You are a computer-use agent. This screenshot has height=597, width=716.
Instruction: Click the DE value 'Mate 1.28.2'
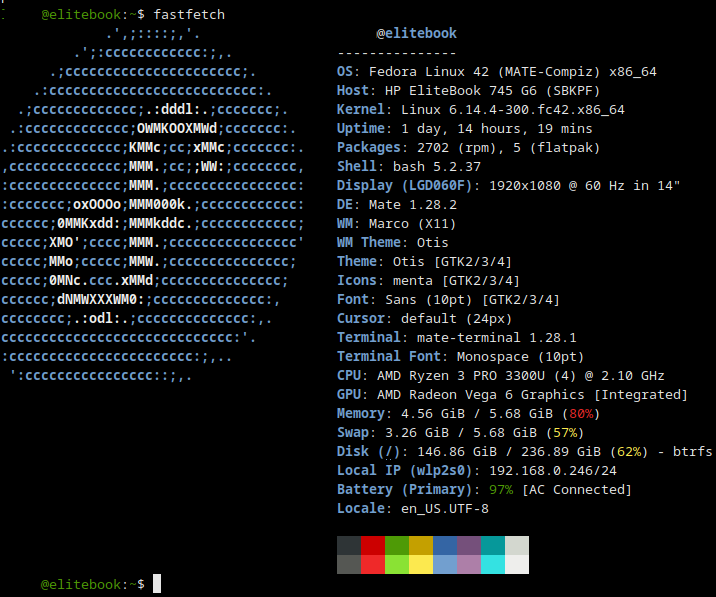click(413, 205)
